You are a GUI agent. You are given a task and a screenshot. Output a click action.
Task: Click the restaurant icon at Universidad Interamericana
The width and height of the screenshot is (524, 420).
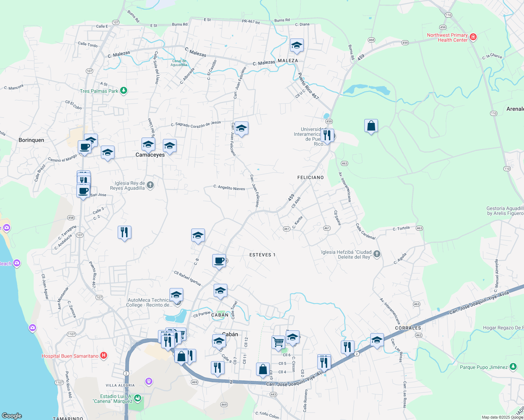327,136
